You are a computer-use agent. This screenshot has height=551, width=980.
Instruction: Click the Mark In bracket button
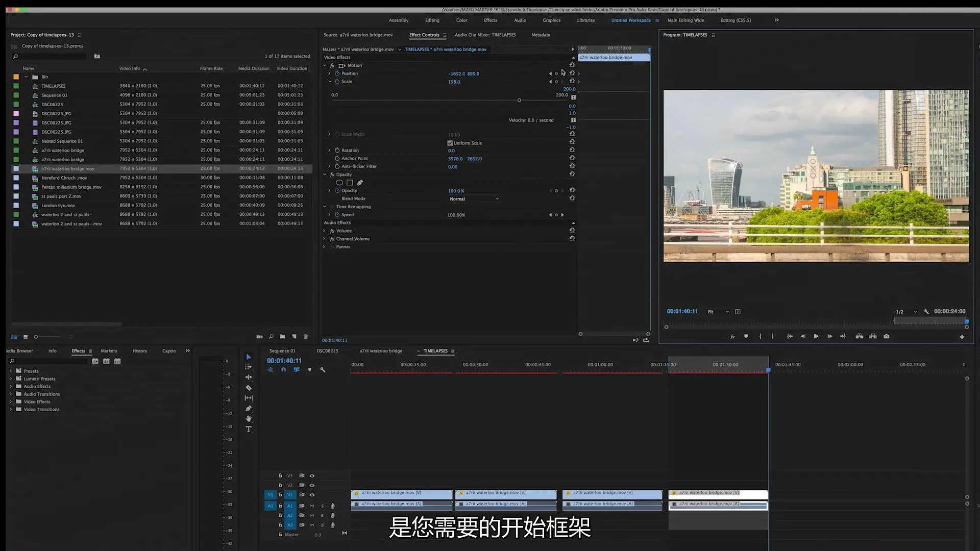(760, 336)
